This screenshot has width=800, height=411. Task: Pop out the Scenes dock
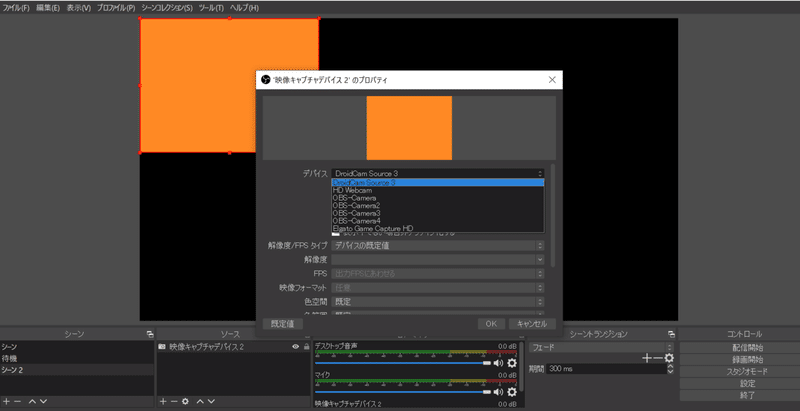(150, 335)
